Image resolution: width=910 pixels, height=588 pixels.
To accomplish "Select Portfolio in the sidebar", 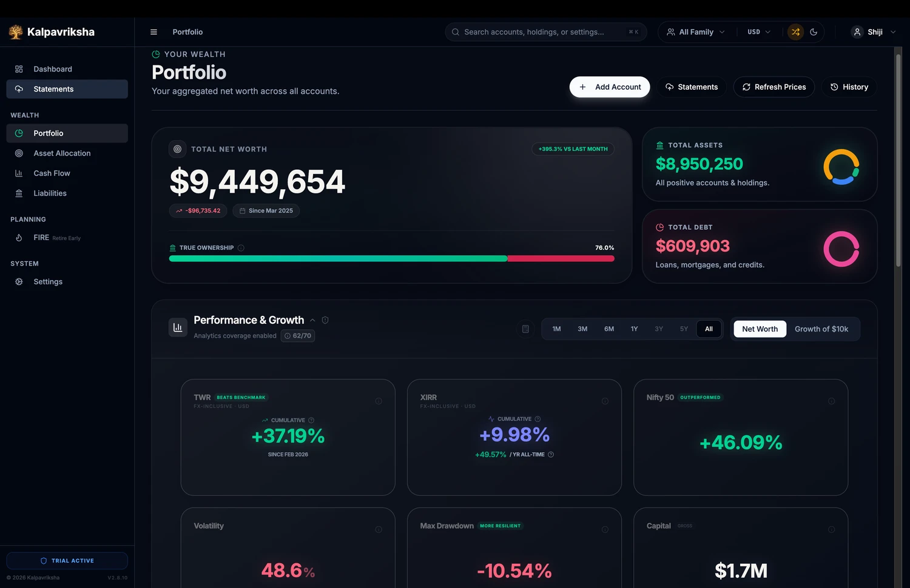I will click(x=67, y=133).
